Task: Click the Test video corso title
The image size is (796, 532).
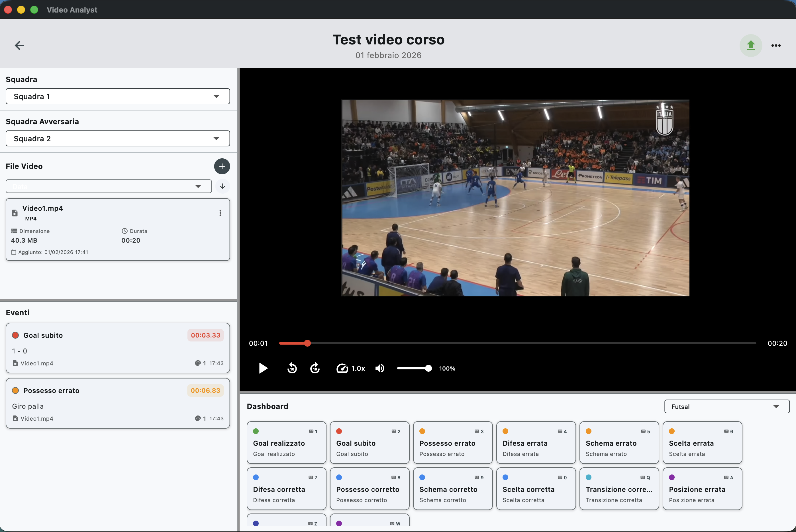Action: pyautogui.click(x=389, y=40)
